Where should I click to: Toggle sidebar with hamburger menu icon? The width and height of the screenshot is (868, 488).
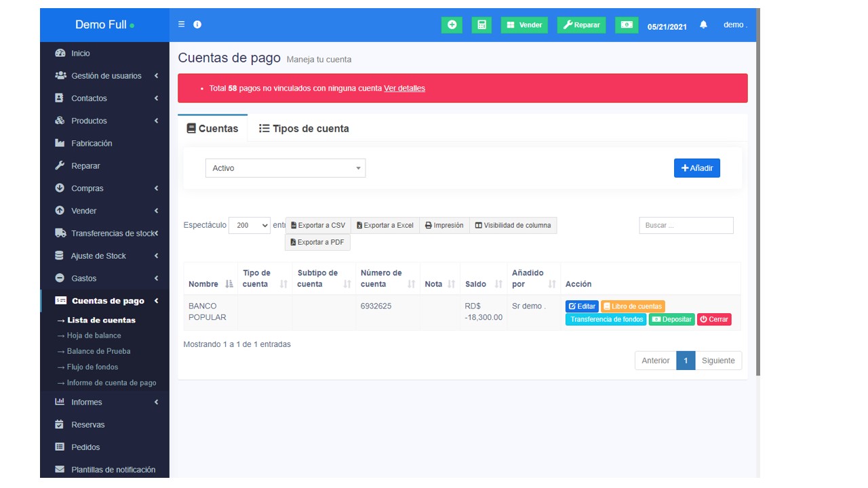pyautogui.click(x=181, y=24)
